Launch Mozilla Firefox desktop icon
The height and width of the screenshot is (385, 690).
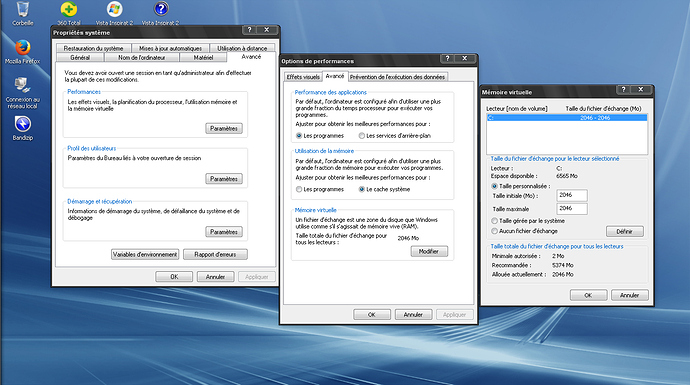(x=22, y=51)
